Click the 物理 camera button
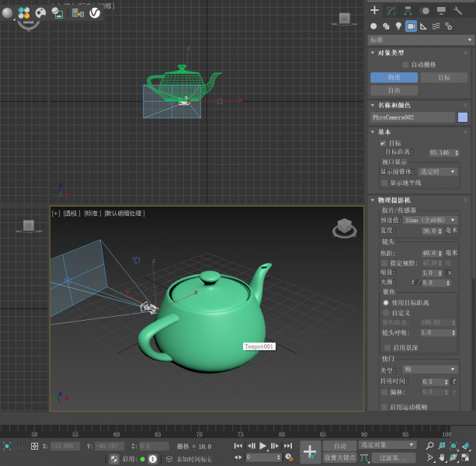 click(x=394, y=78)
